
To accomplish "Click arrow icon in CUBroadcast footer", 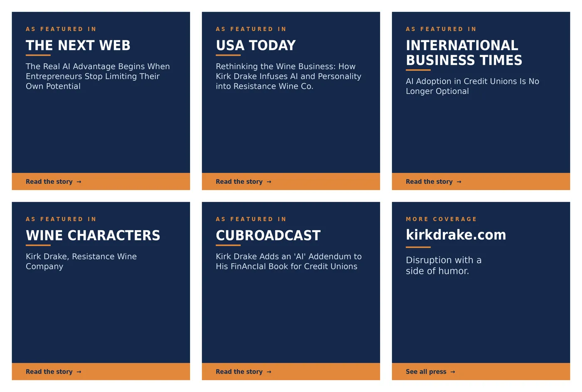I will pyautogui.click(x=269, y=372).
